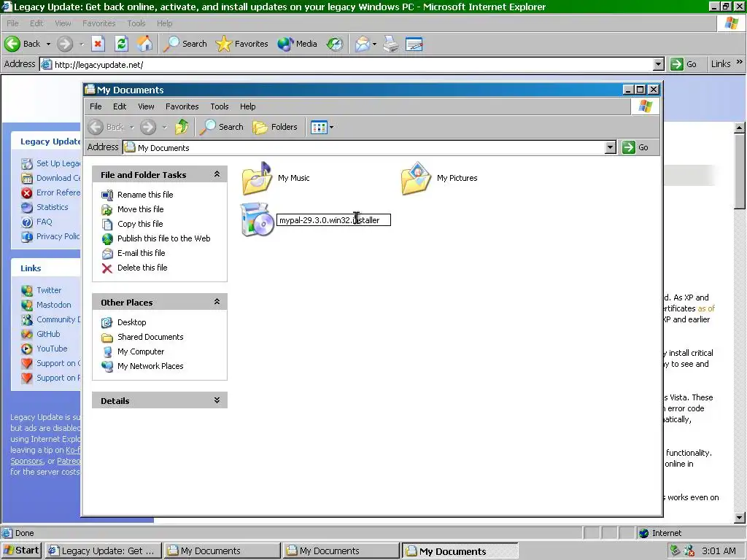The width and height of the screenshot is (747, 560).
Task: Open the My Music folder icon
Action: [x=258, y=178]
